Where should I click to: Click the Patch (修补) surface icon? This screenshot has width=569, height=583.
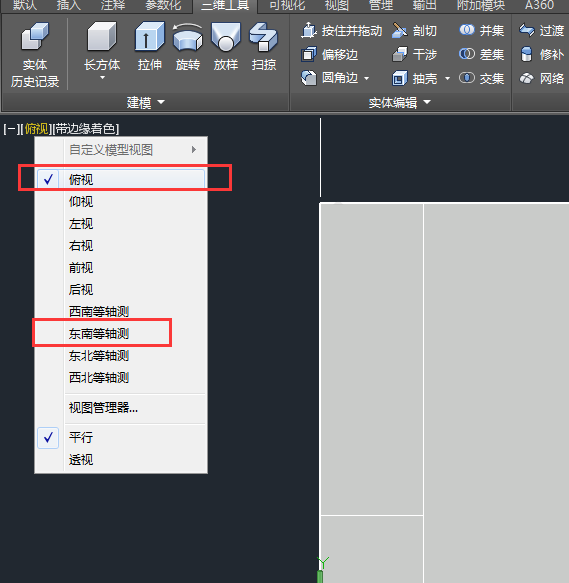(x=527, y=54)
